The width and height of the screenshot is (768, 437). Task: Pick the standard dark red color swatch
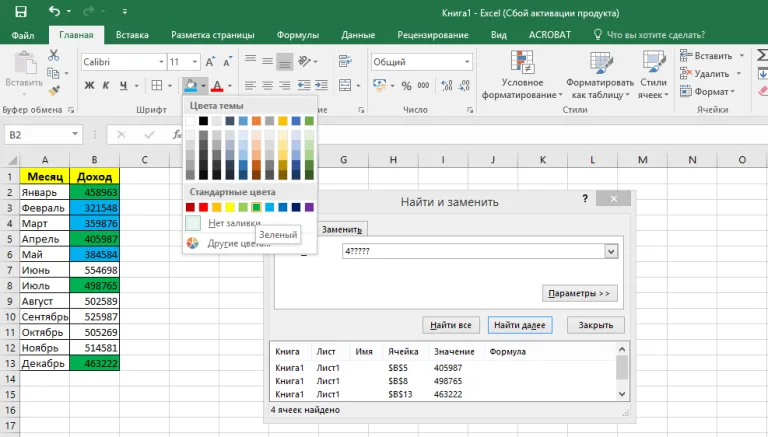point(190,207)
